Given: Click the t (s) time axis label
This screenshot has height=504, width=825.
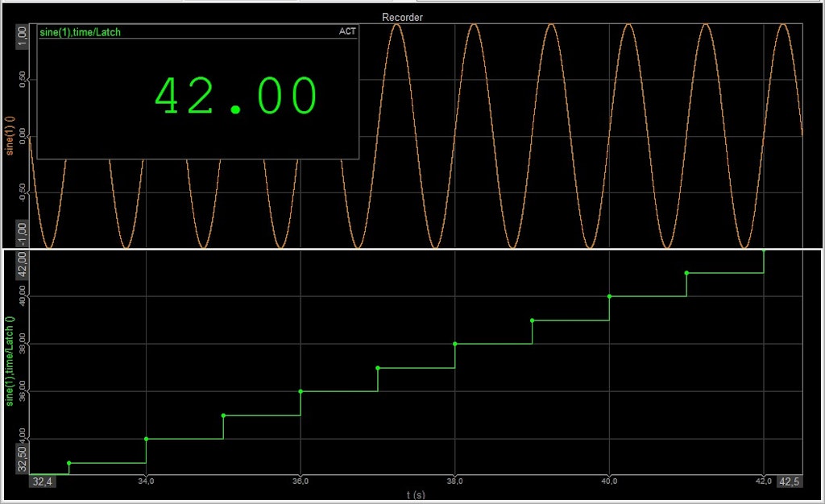Looking at the screenshot, I should 416,494.
